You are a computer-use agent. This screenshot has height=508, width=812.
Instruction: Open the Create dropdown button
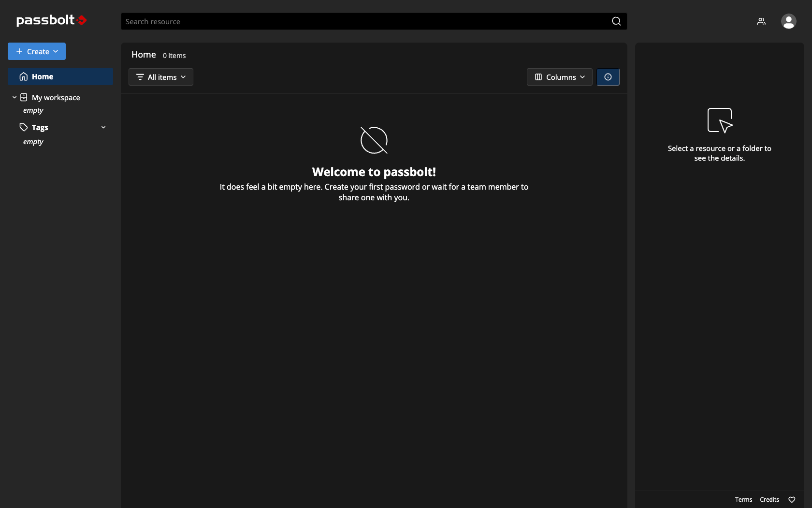pos(37,51)
